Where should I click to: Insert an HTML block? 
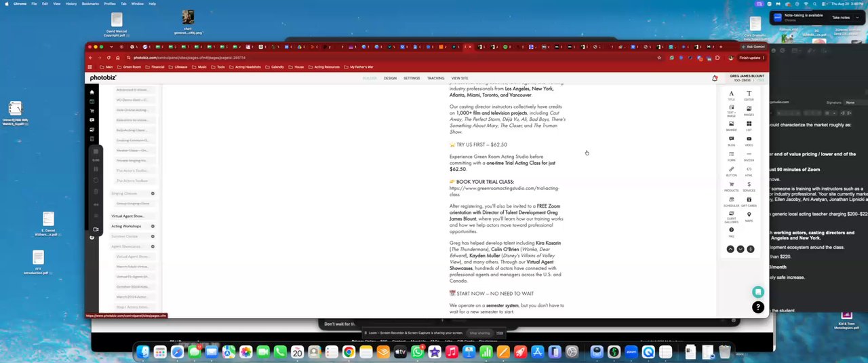[x=749, y=171]
